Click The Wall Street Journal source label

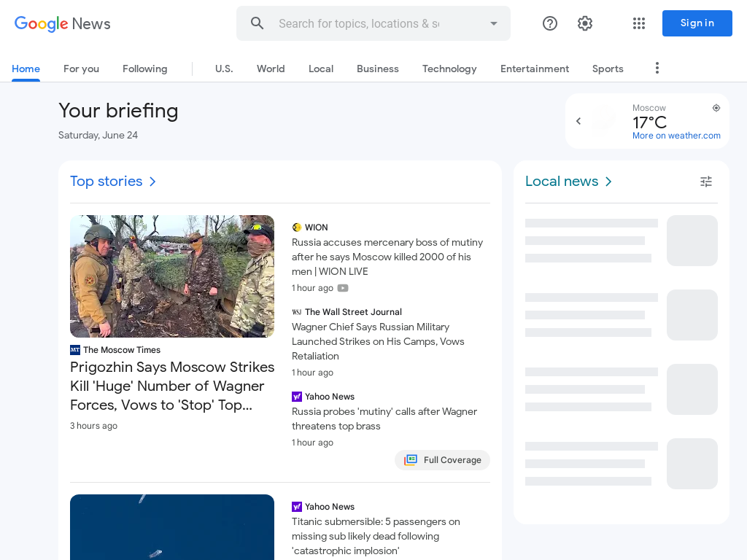pos(354,312)
